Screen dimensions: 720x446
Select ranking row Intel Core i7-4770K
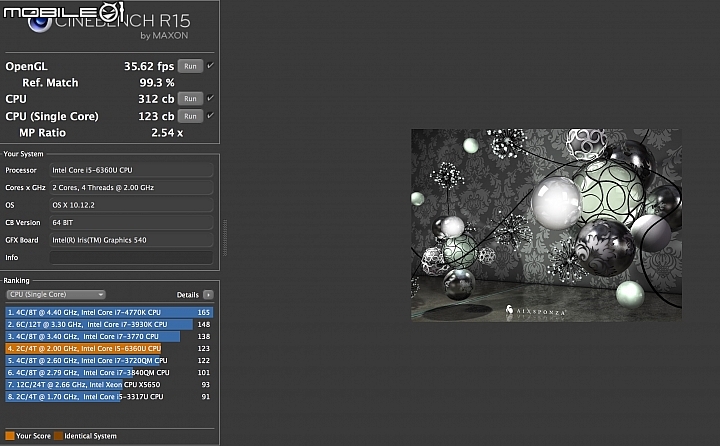109,312
